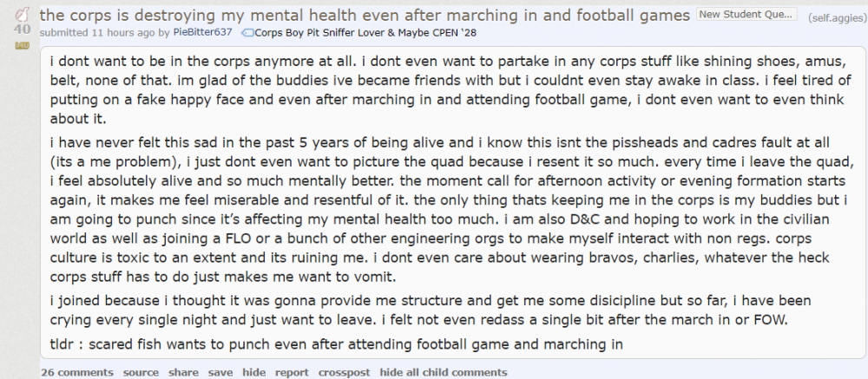Crosspost this submission
Viewport: 868px width, 379px height.
coord(344,372)
